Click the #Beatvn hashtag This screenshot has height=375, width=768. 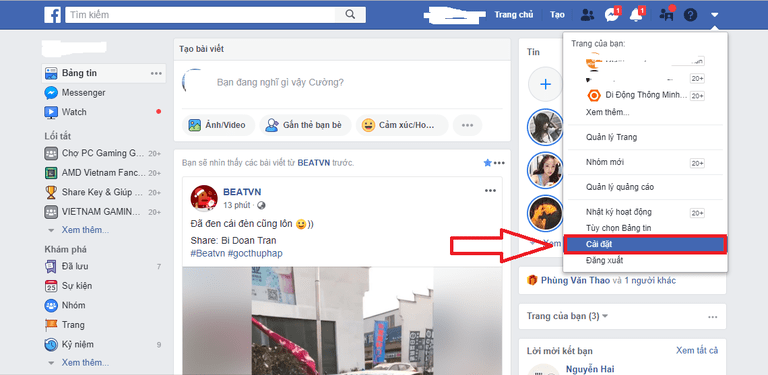point(208,254)
